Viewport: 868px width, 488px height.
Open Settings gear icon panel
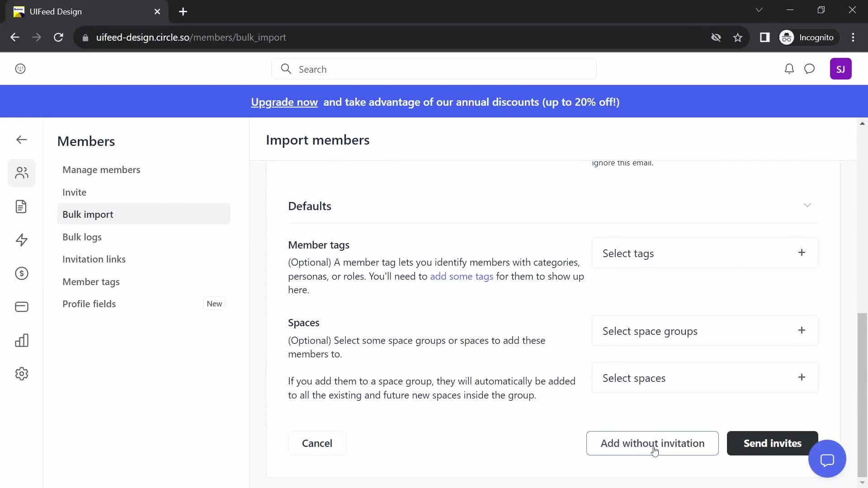click(21, 374)
